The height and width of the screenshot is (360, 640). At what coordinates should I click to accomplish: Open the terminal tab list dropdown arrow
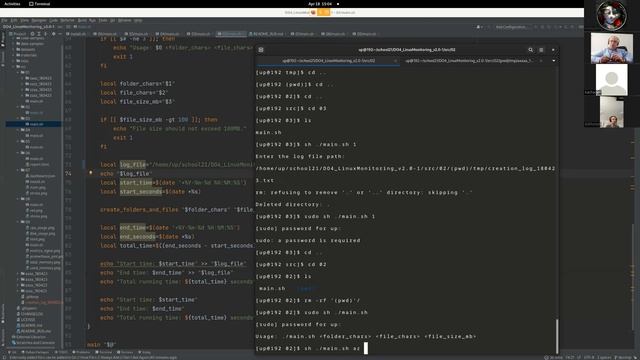(553, 61)
